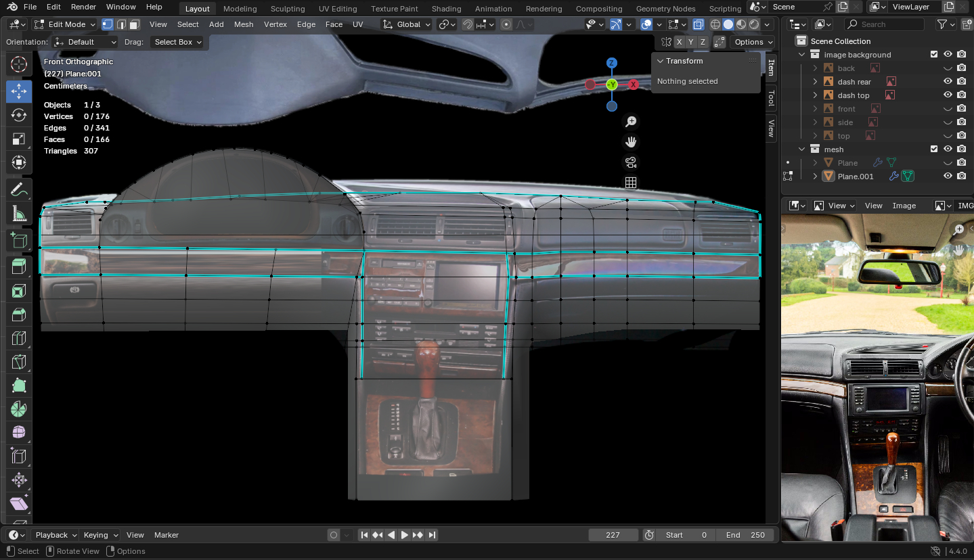
Task: Click the timeline play button
Action: tap(405, 535)
